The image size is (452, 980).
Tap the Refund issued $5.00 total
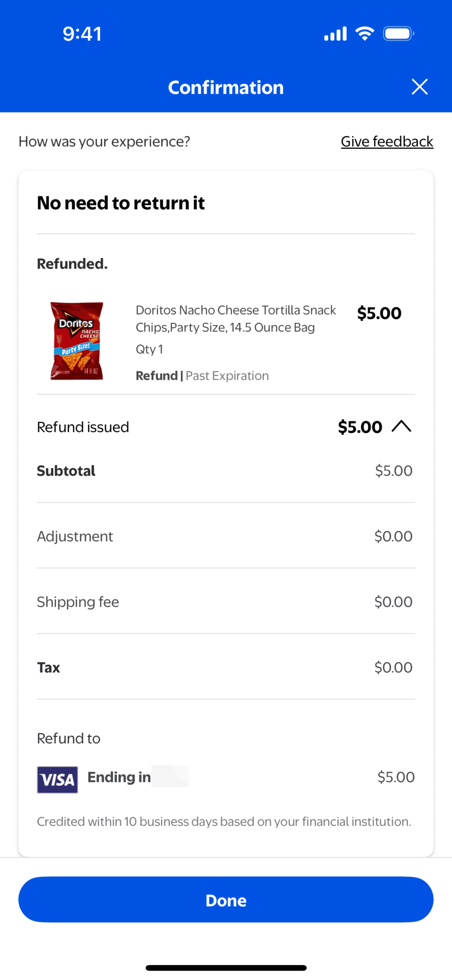[360, 427]
